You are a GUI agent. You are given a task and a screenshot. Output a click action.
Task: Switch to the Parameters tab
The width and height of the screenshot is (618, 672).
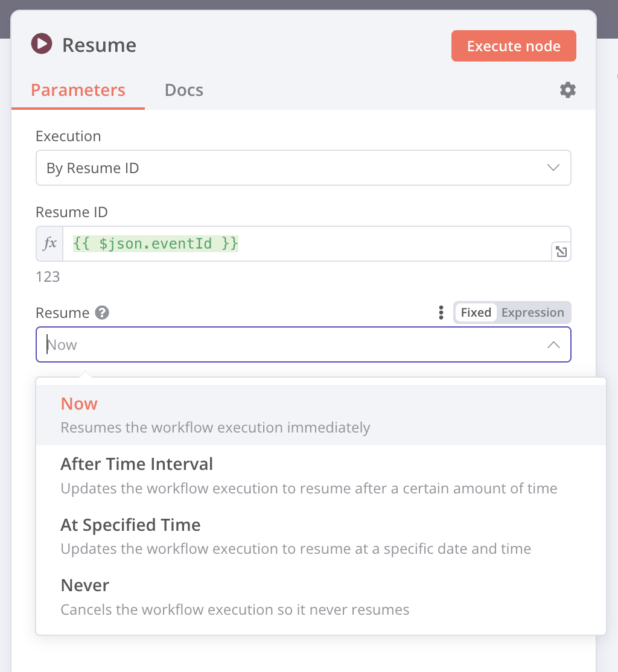[78, 90]
